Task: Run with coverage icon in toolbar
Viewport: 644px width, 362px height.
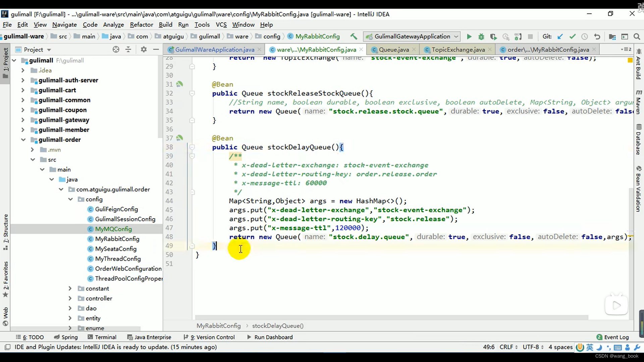Action: click(x=493, y=37)
